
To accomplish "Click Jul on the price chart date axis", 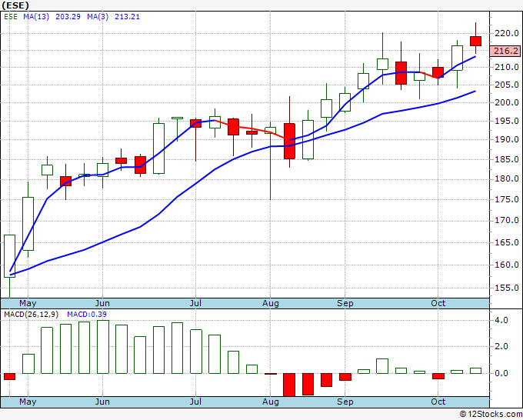I will (x=195, y=303).
